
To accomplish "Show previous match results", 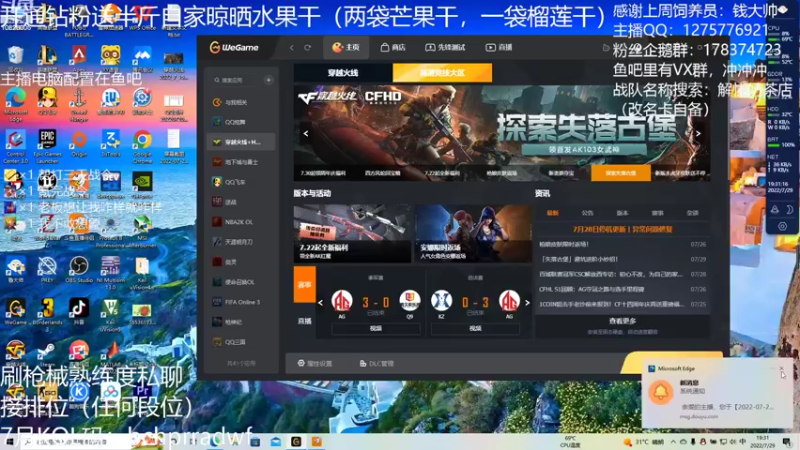I will click(320, 303).
